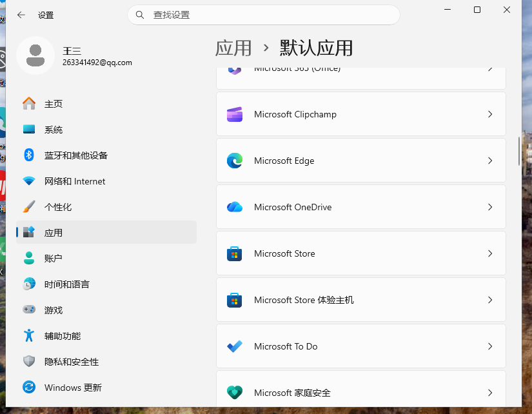Expand the Microsoft Store chevron

tap(490, 253)
